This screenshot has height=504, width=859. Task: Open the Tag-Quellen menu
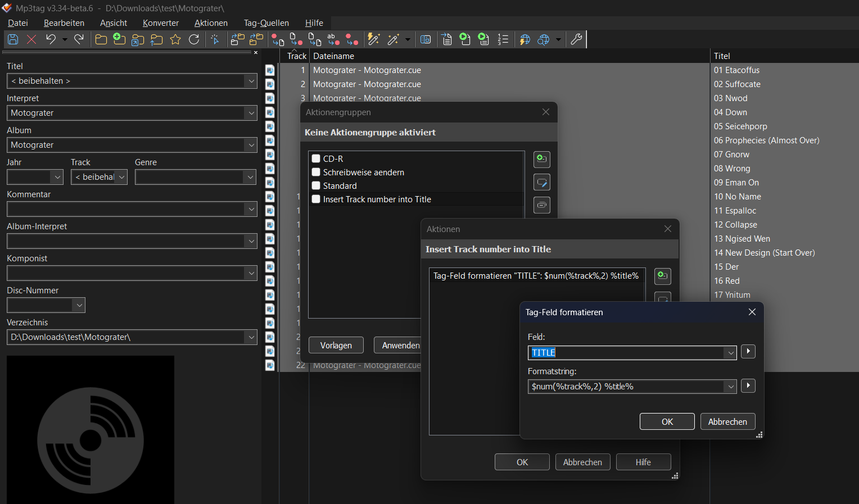[x=266, y=23]
